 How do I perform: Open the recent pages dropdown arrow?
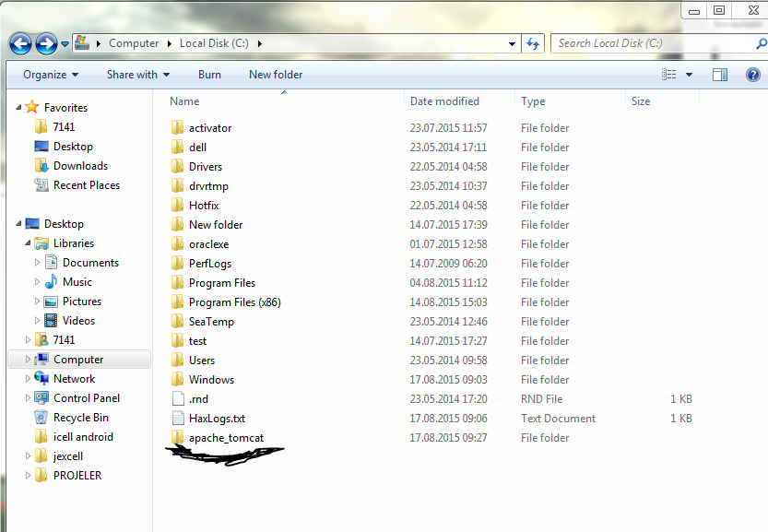[x=65, y=44]
